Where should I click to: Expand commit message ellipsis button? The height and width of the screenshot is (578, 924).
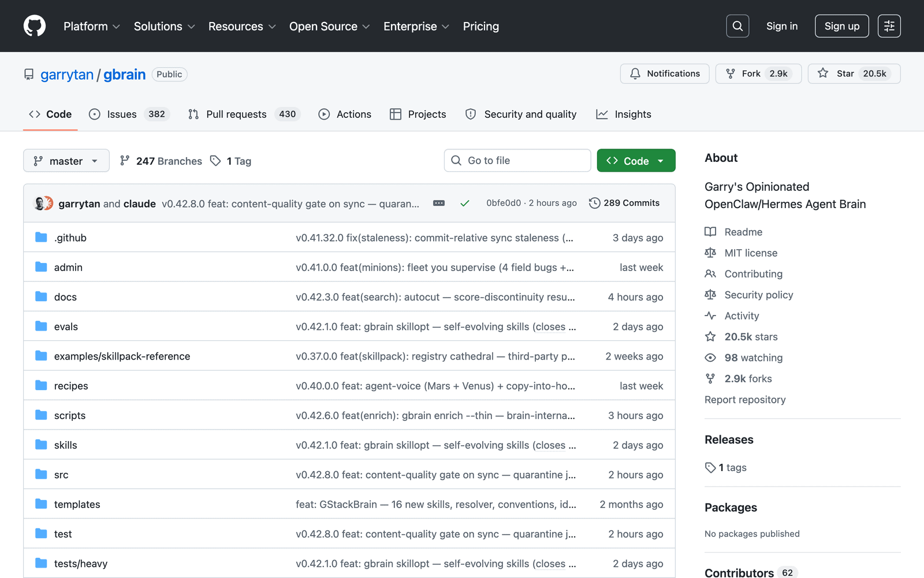[x=439, y=203]
